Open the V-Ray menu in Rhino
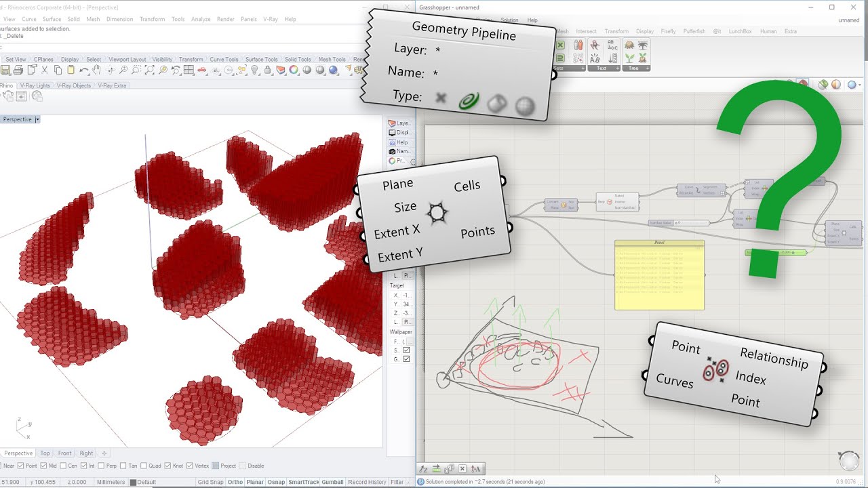The height and width of the screenshot is (488, 868). [x=270, y=19]
